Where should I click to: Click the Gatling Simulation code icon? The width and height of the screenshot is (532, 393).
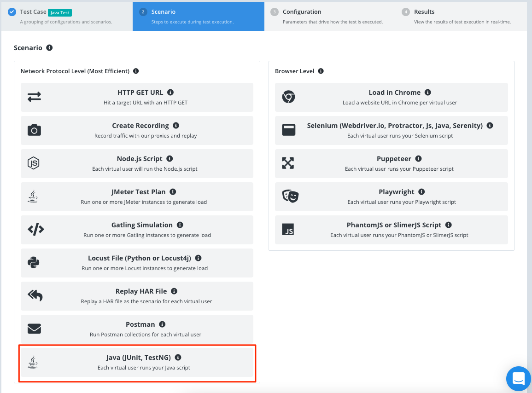36,230
